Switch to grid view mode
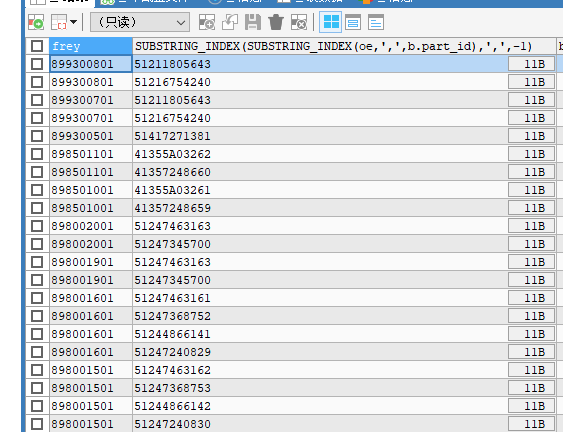This screenshot has height=432, width=563. (331, 23)
